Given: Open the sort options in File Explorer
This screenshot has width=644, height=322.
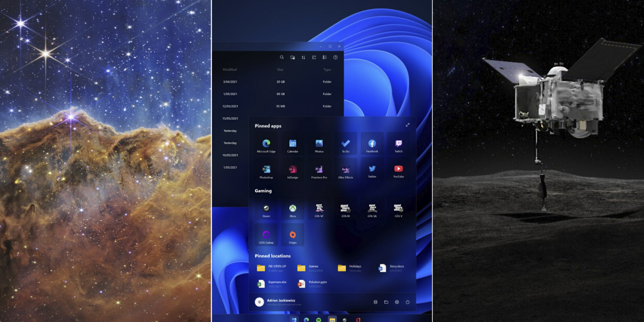Looking at the screenshot, I should [x=303, y=57].
